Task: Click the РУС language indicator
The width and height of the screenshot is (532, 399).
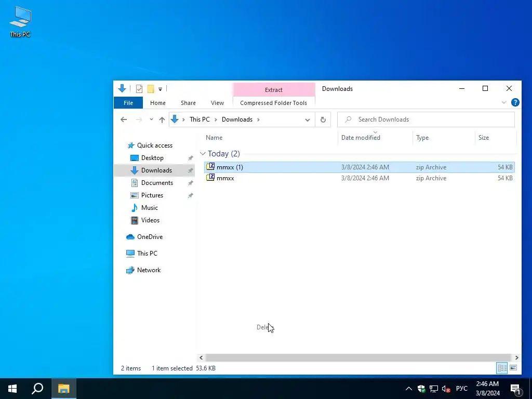Action: coord(461,389)
